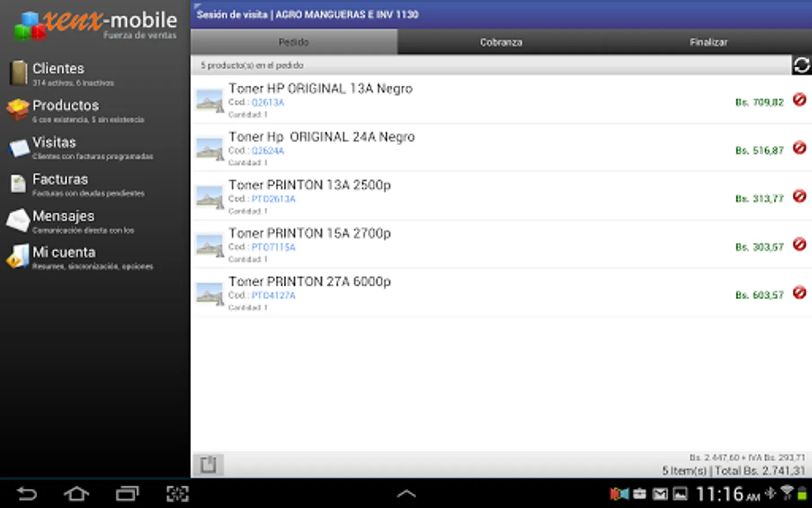
Task: Refresh the order product list
Action: coord(801,65)
